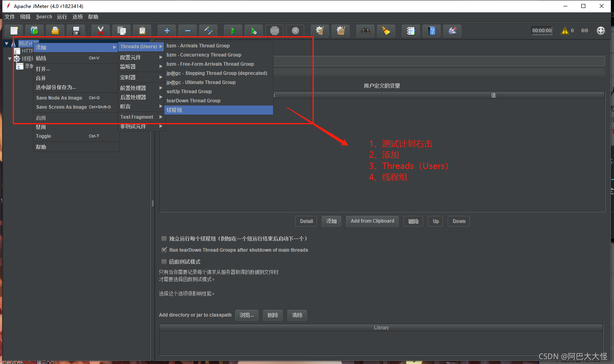Click the 值 column header
The height and width of the screenshot is (364, 614).
pos(493,95)
